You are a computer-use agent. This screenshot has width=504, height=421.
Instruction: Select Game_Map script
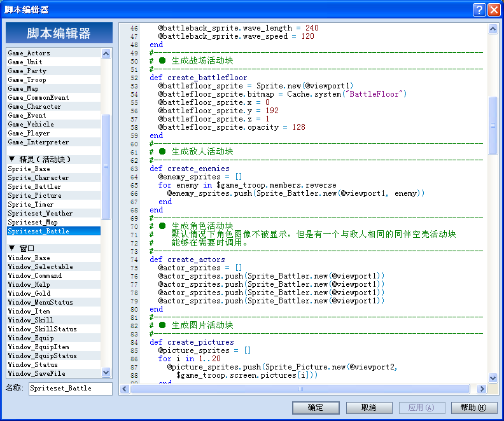(53, 88)
